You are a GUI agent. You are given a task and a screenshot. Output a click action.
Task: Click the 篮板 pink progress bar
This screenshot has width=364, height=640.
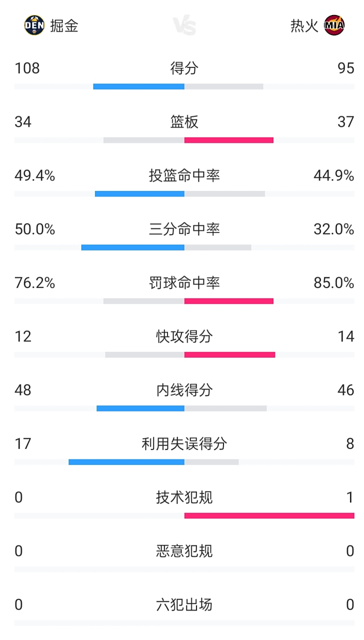[x=229, y=140]
